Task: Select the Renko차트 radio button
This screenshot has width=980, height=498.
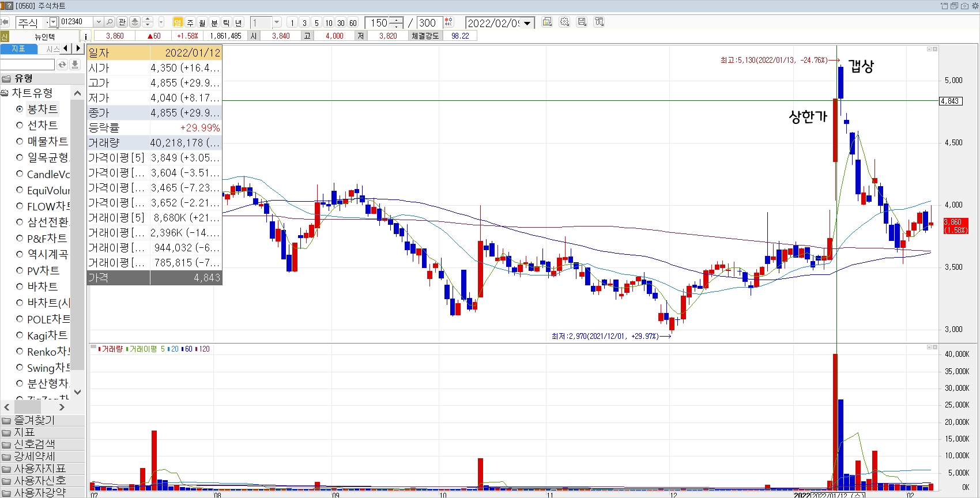Action: click(20, 351)
